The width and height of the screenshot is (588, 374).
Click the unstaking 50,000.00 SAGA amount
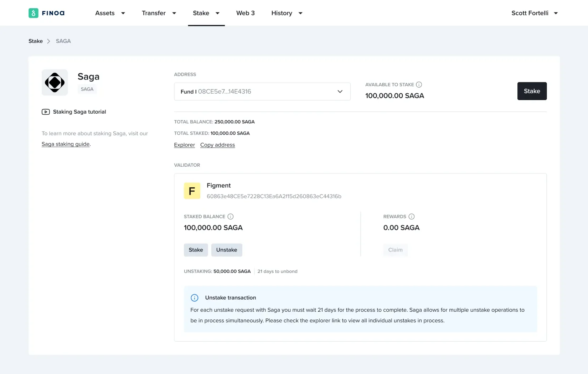click(232, 271)
